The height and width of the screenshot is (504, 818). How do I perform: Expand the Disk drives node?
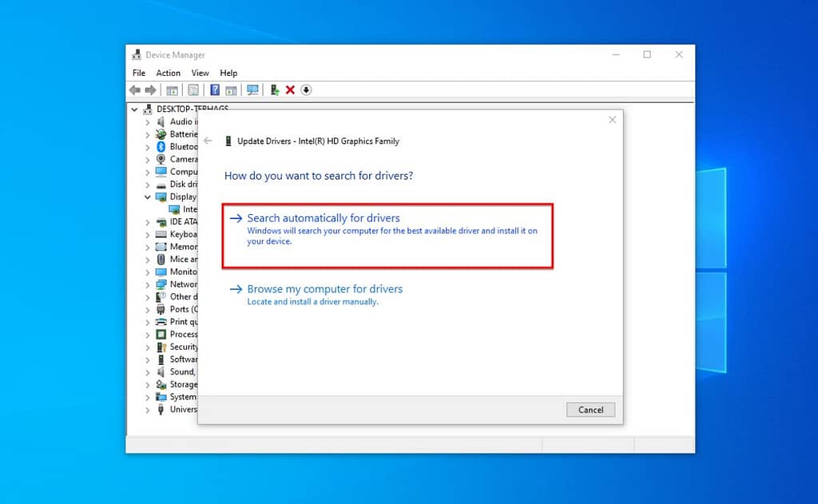(x=147, y=185)
